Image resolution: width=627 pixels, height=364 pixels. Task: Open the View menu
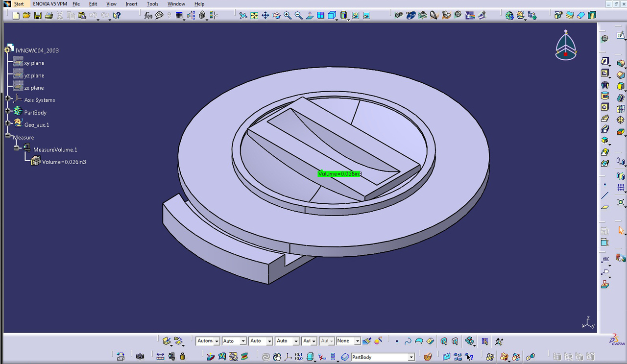pos(111,4)
